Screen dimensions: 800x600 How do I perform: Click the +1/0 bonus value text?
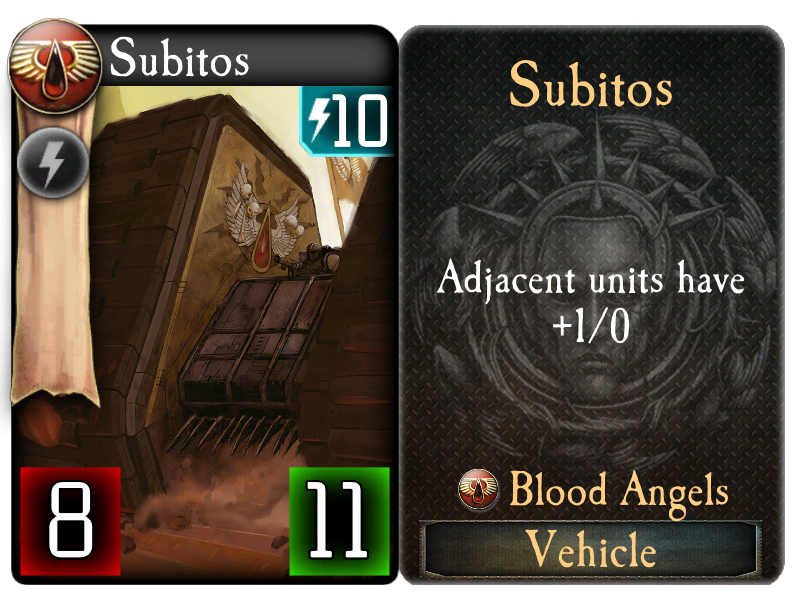(x=591, y=327)
